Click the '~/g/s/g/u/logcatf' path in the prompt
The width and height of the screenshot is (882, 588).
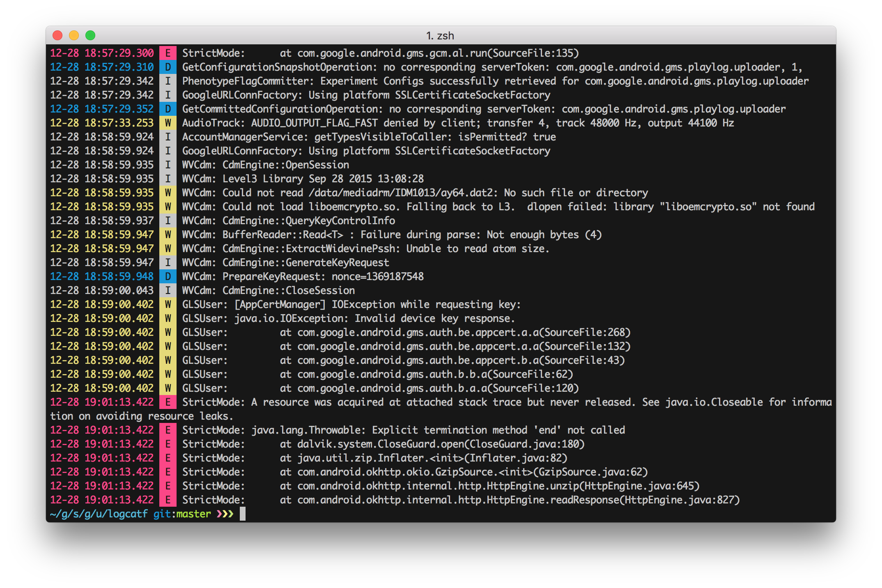tap(99, 514)
